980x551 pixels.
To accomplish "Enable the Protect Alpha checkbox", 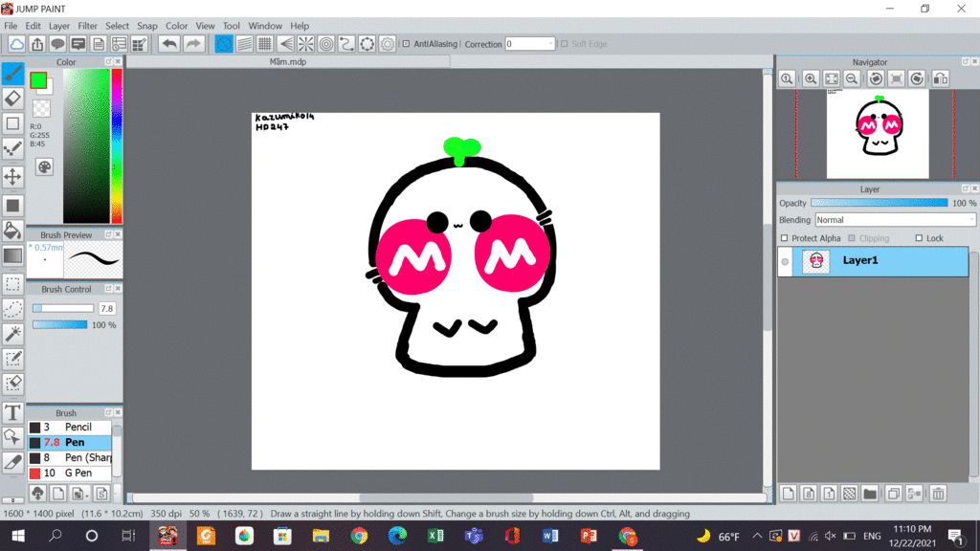I will pos(785,238).
